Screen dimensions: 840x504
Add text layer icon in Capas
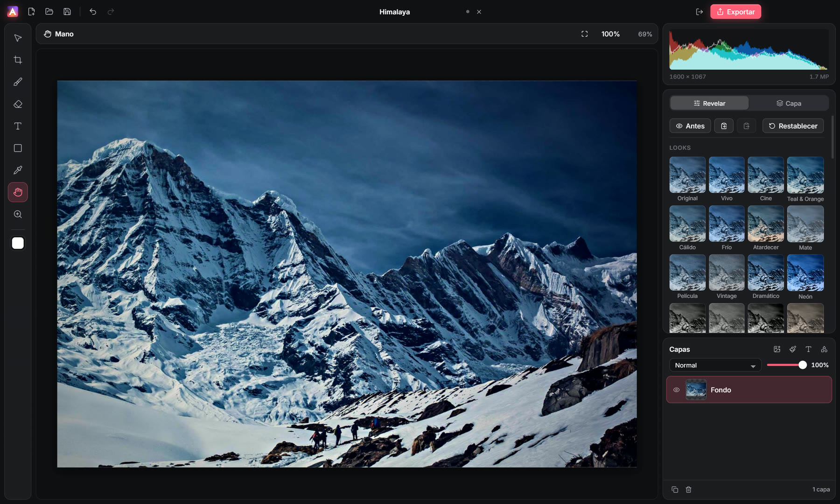click(808, 349)
